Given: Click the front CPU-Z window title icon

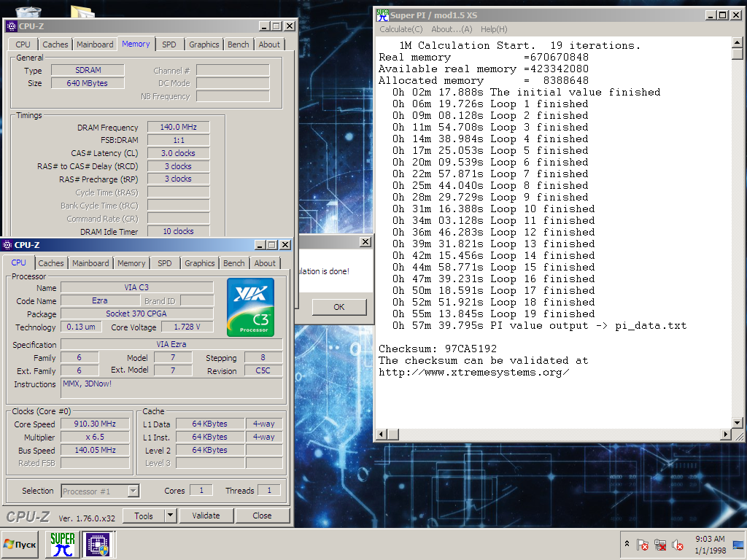Looking at the screenshot, I should coord(7,245).
